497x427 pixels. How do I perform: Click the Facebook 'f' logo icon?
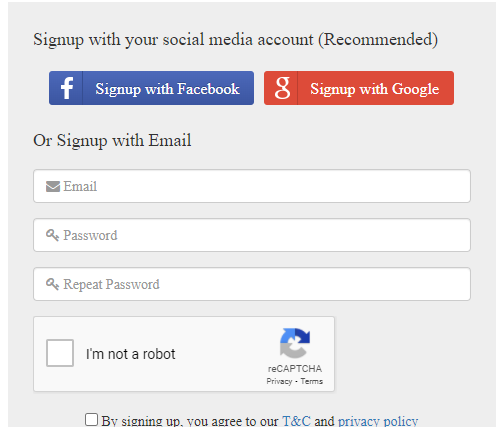67,88
